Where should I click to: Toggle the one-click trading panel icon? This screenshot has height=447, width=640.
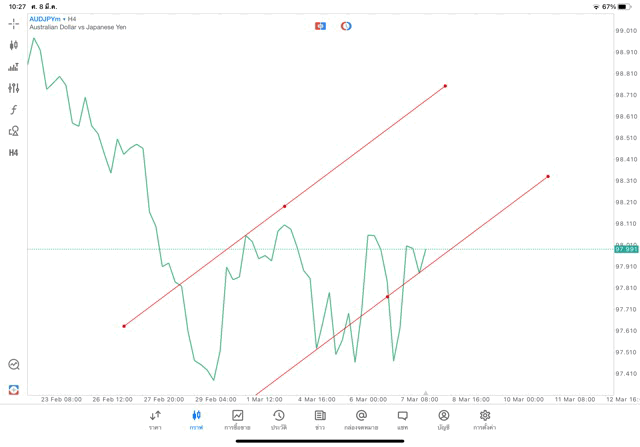coord(320,26)
